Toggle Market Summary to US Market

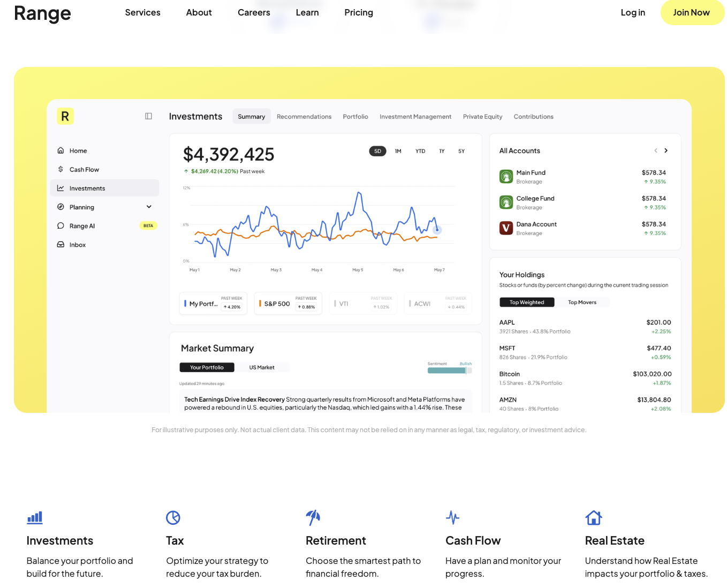(262, 367)
